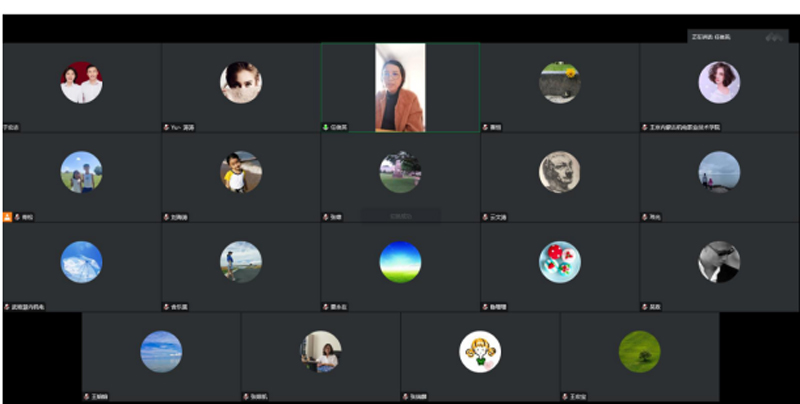The image size is (800, 404).
Task: Select the blue sky clouds avatar in third row
Action: point(81,262)
